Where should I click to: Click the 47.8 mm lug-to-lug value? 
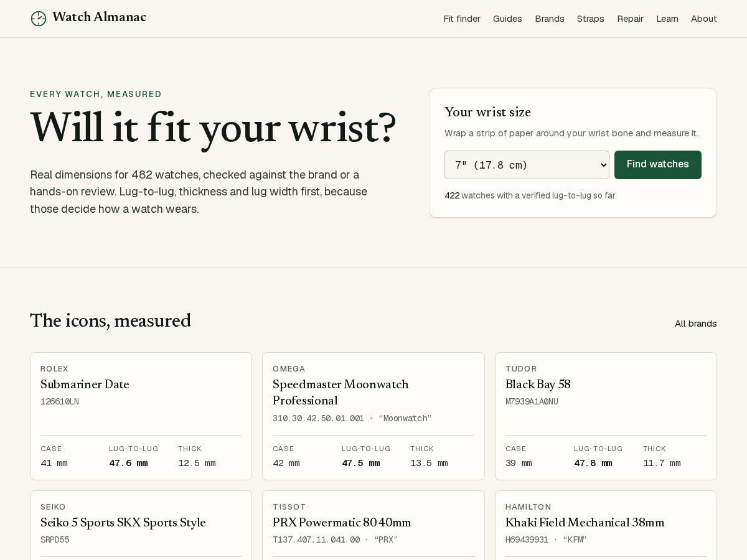point(593,463)
